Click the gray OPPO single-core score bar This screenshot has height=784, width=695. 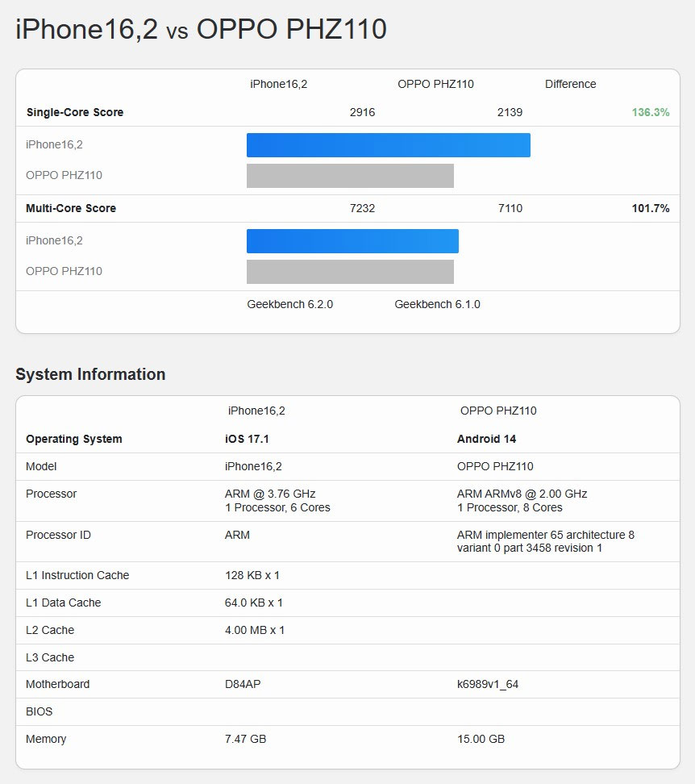(350, 176)
